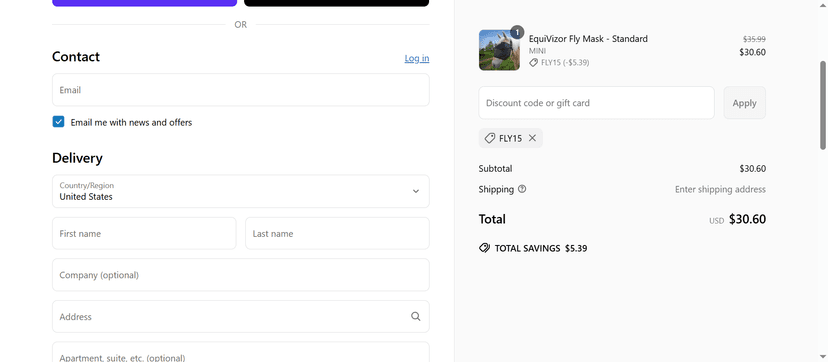Click the Address input field

click(241, 317)
